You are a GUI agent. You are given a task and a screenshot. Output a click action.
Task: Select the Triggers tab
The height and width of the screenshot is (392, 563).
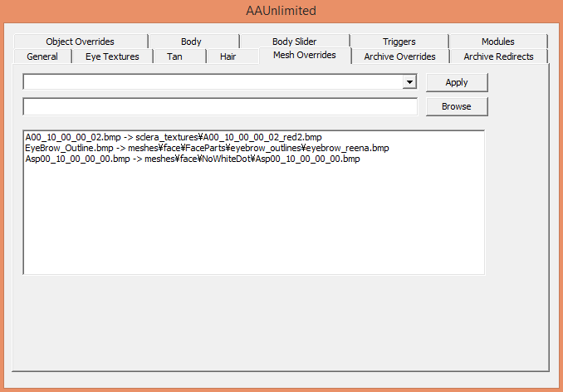[399, 42]
